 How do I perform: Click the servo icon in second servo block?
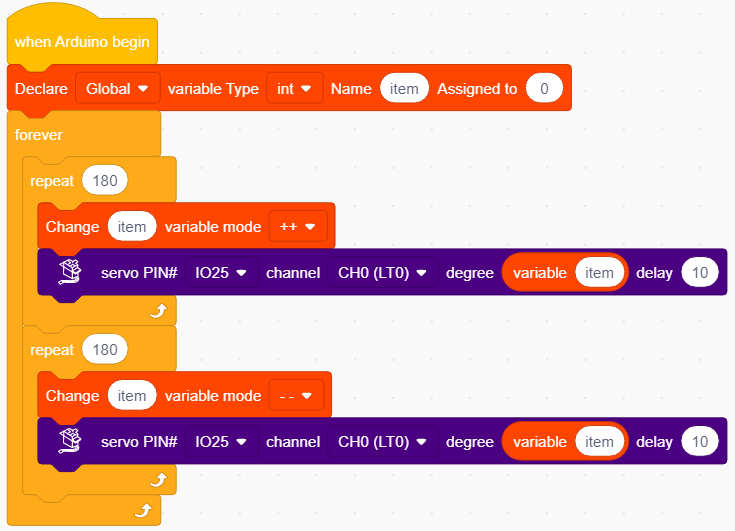point(70,441)
